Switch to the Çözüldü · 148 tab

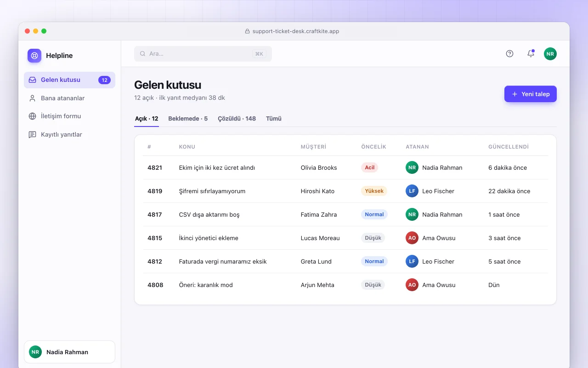237,119
